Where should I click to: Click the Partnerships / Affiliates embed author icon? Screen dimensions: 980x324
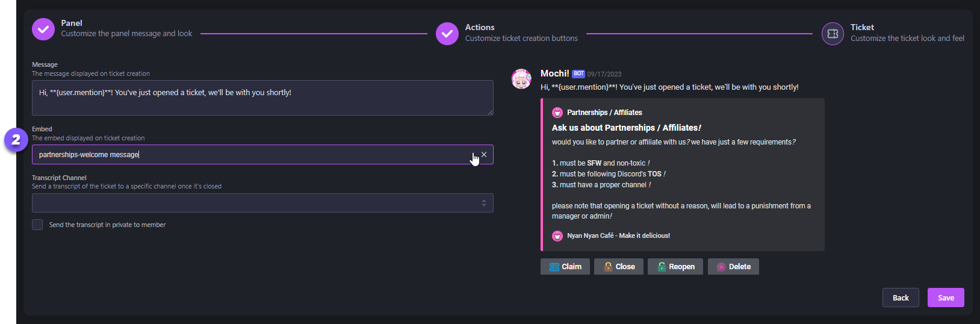point(557,113)
